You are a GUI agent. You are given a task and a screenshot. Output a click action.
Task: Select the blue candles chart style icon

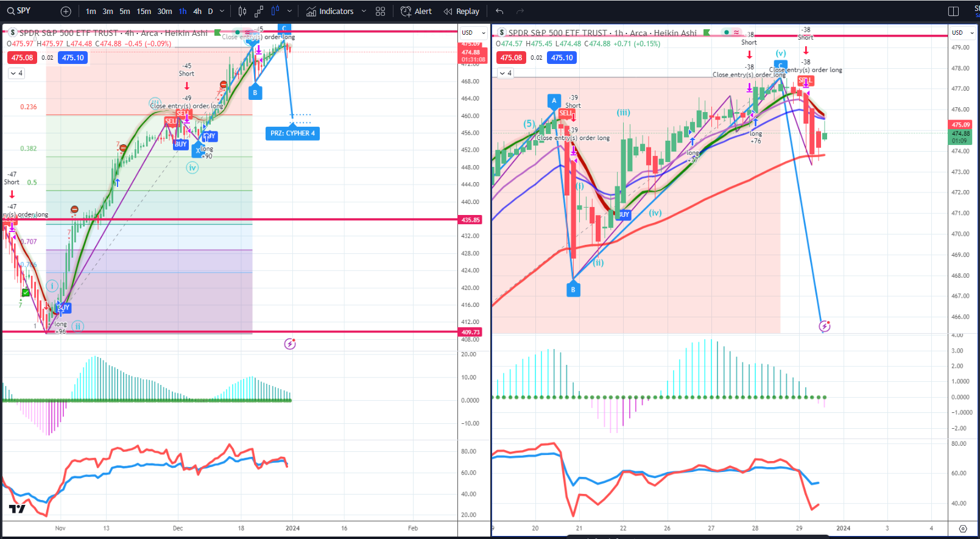[x=275, y=11]
